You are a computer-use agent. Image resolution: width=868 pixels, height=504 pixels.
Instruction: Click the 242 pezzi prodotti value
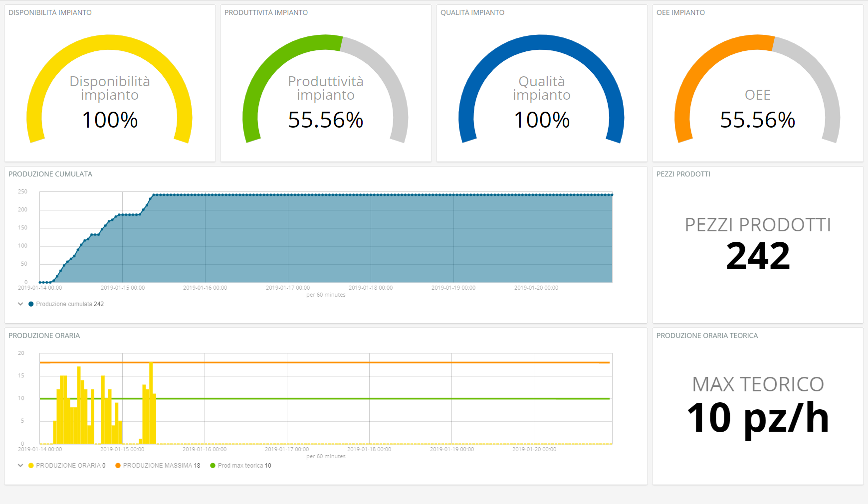coord(758,256)
